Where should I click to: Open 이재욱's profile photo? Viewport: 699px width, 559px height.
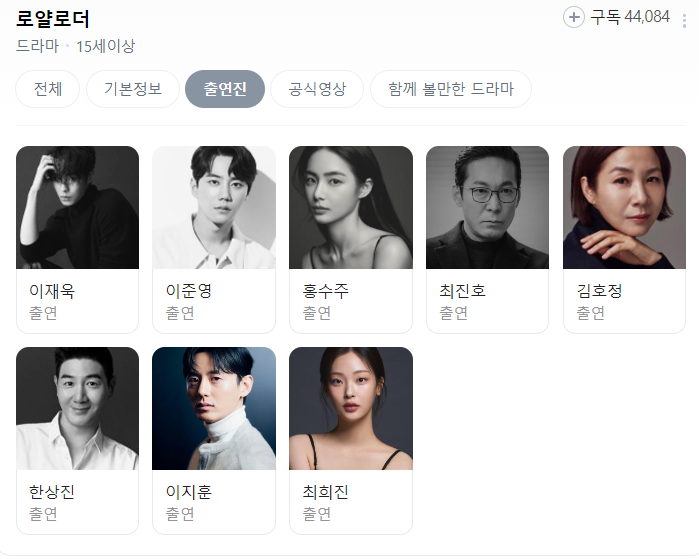click(x=78, y=207)
